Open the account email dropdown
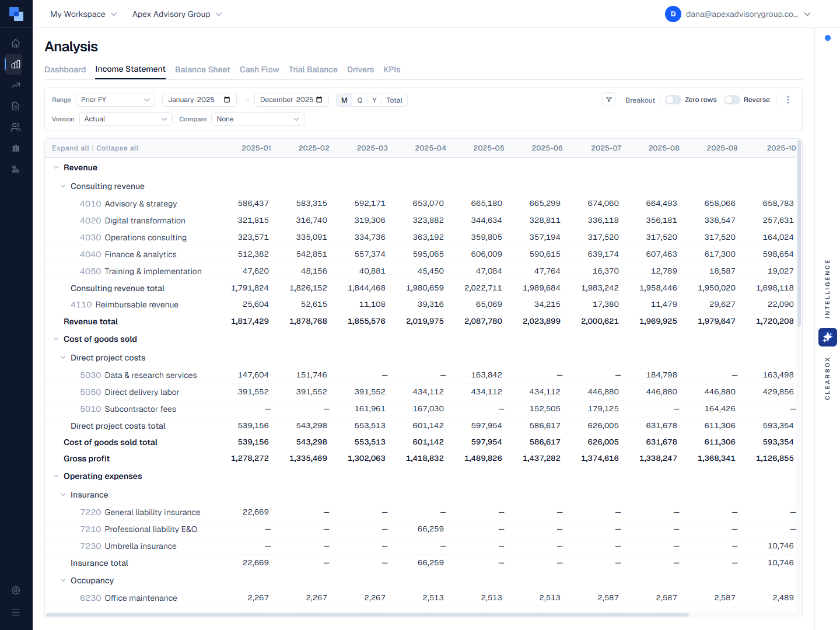The width and height of the screenshot is (840, 630). coord(738,14)
